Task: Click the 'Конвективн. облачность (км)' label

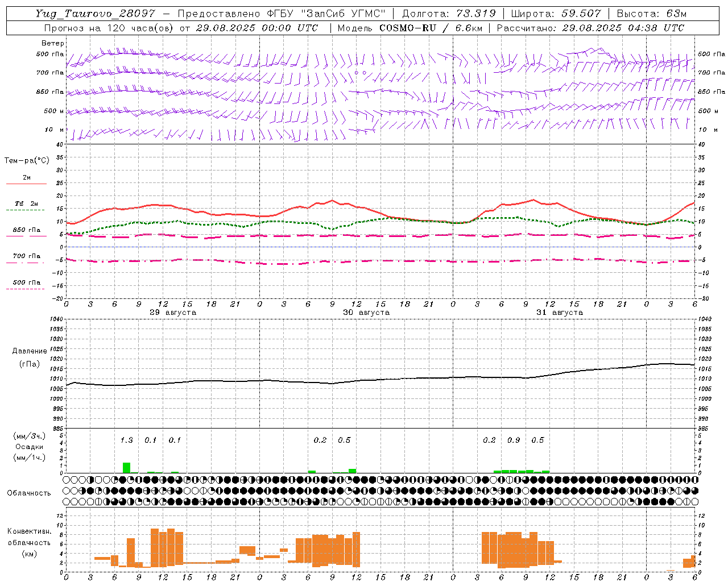Action: click(x=29, y=542)
